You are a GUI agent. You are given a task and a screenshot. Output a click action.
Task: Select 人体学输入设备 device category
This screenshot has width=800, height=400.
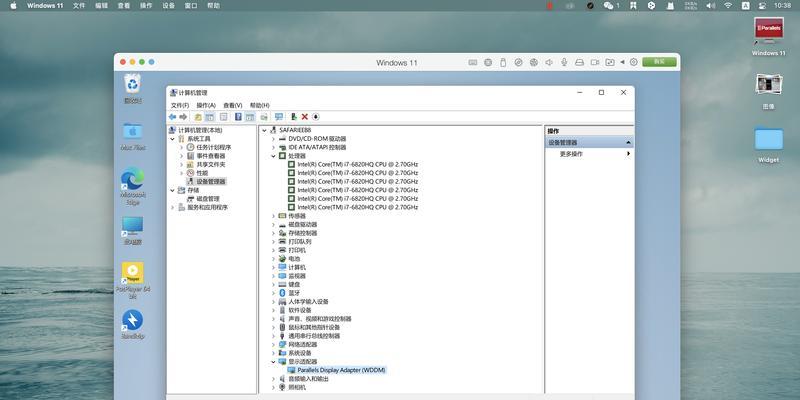pos(308,302)
